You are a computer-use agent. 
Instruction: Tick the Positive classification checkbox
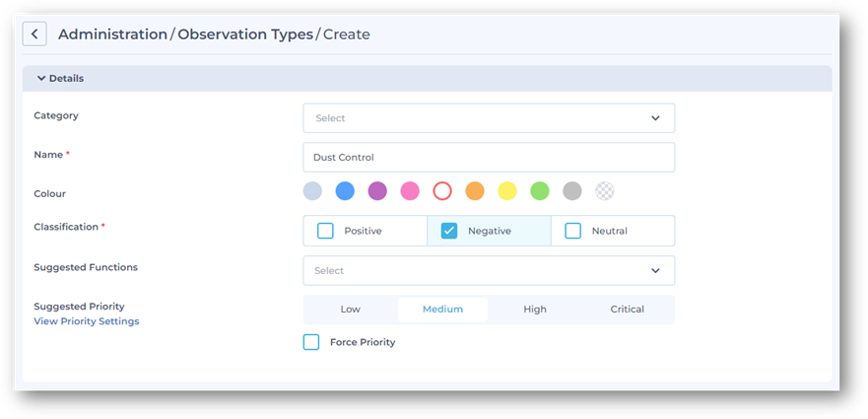(x=325, y=231)
